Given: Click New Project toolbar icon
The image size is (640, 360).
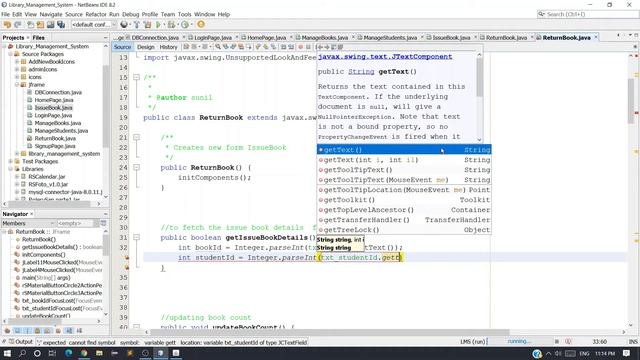Looking at the screenshot, I should 40,24.
